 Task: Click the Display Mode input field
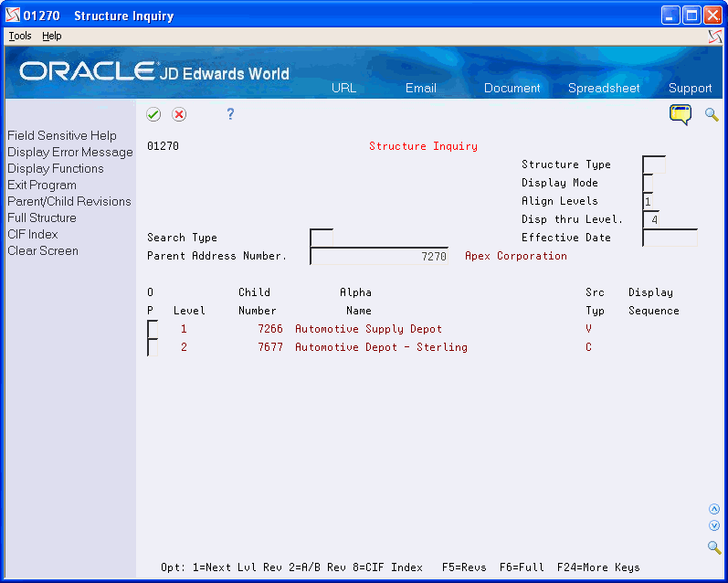pos(649,183)
